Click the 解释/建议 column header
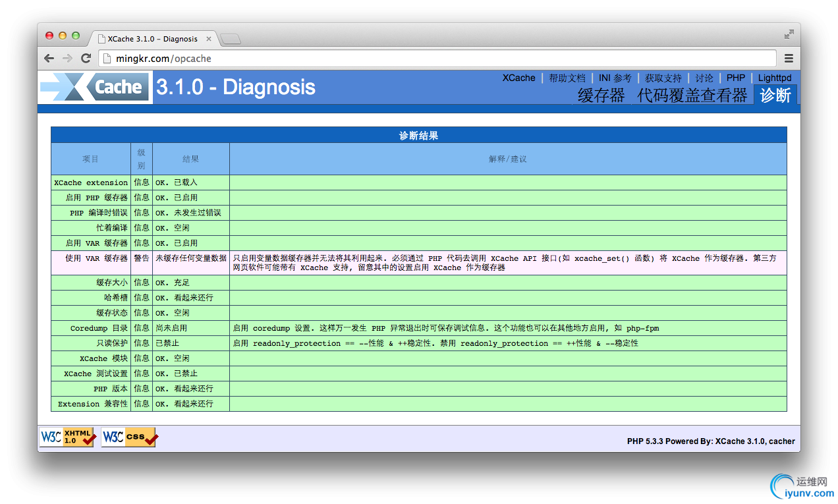The height and width of the screenshot is (504, 838). pos(508,159)
